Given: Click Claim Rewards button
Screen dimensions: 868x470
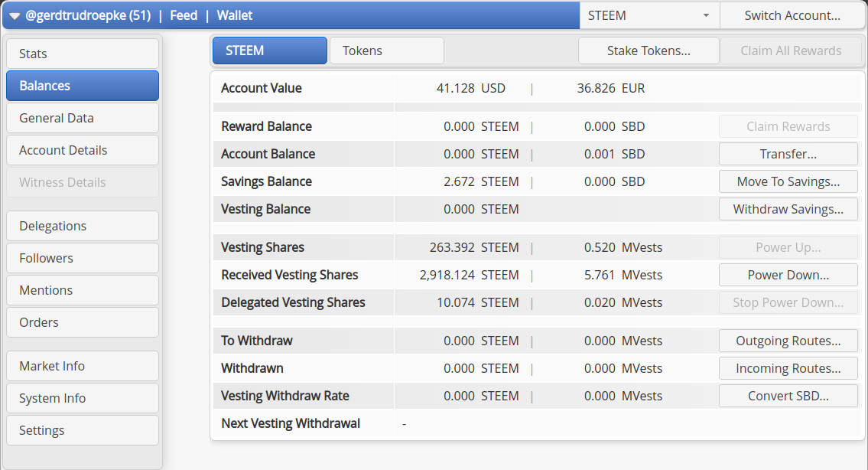Looking at the screenshot, I should pos(788,126).
